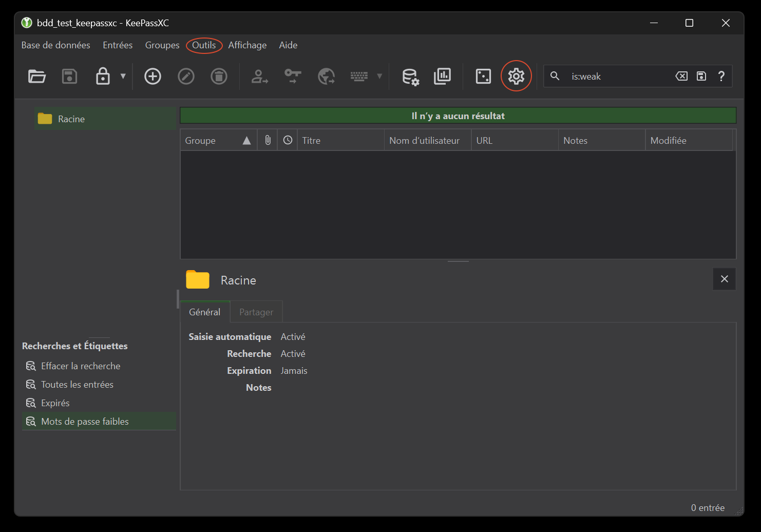
Task: Delete entry using the trash icon
Action: click(219, 77)
